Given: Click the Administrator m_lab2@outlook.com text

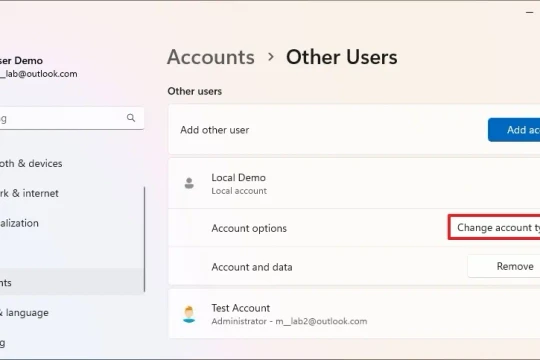Looking at the screenshot, I should click(x=289, y=321).
